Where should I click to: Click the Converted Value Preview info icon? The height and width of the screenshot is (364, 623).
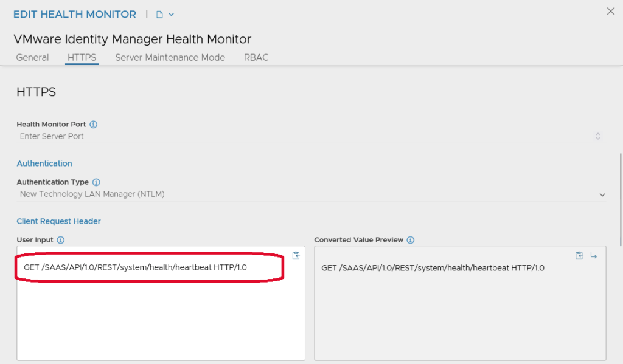[x=411, y=240]
